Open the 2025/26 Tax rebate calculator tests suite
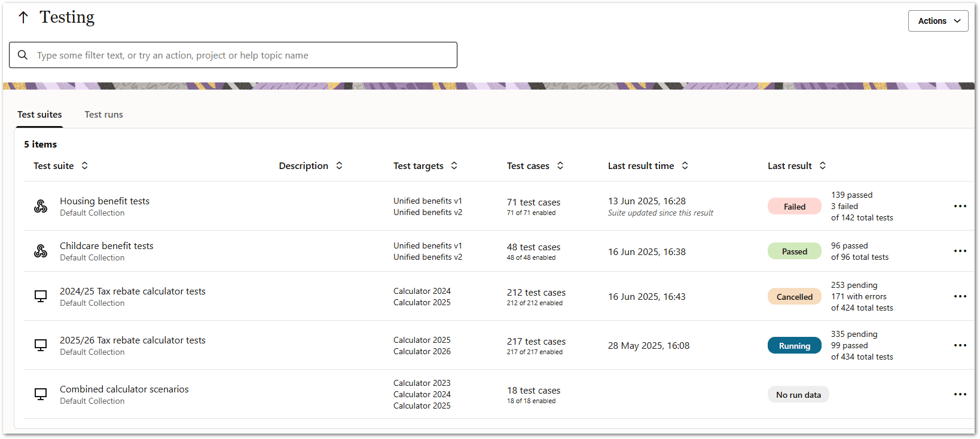This screenshot has height=439, width=980. pos(132,340)
